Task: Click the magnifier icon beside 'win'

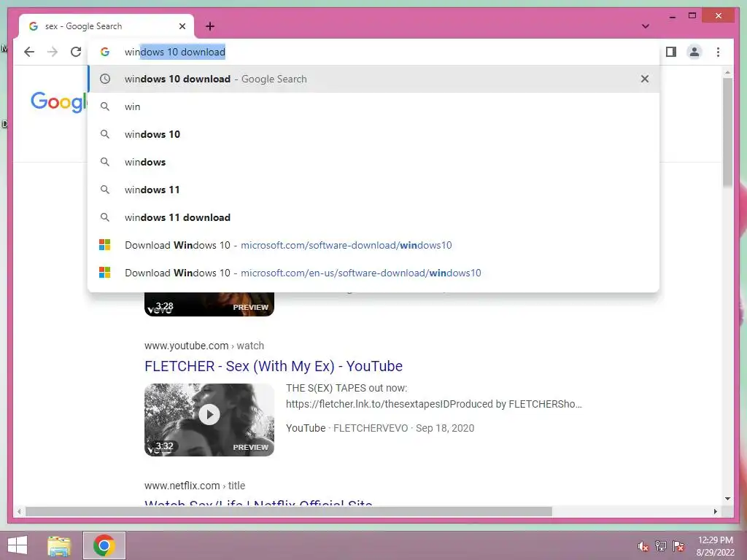Action: pos(105,106)
